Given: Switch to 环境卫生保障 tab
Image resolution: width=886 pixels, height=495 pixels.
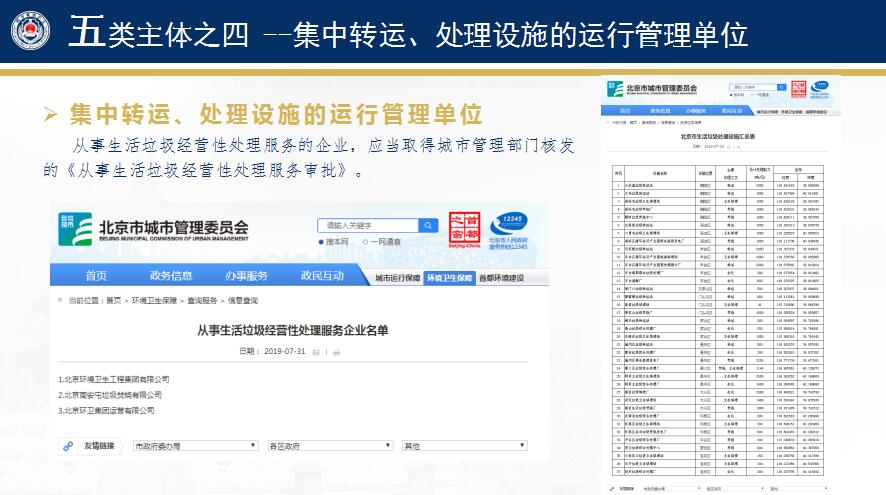Looking at the screenshot, I should tap(449, 278).
